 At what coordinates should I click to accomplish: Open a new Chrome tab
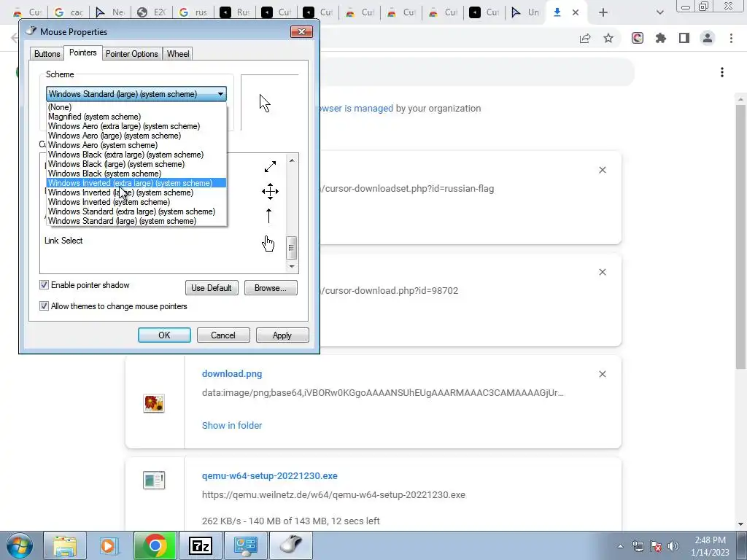pyautogui.click(x=603, y=12)
